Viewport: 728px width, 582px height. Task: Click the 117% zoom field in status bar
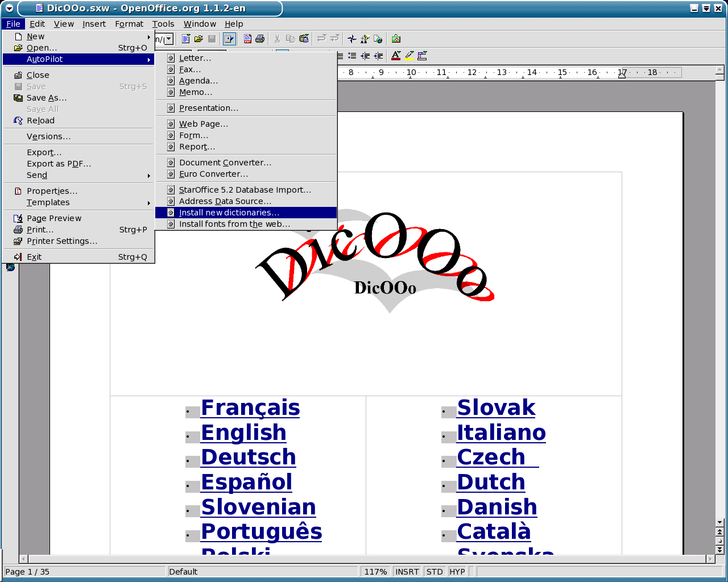(x=375, y=572)
